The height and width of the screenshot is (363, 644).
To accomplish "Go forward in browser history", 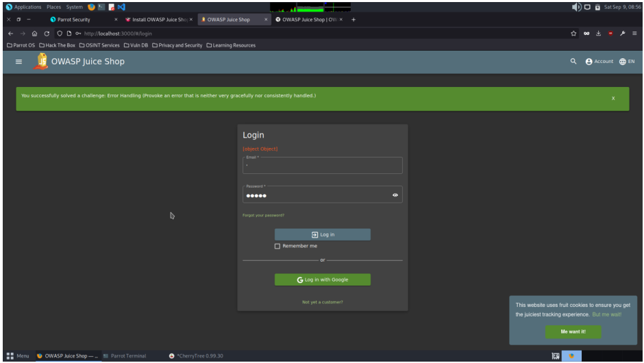I will [23, 34].
